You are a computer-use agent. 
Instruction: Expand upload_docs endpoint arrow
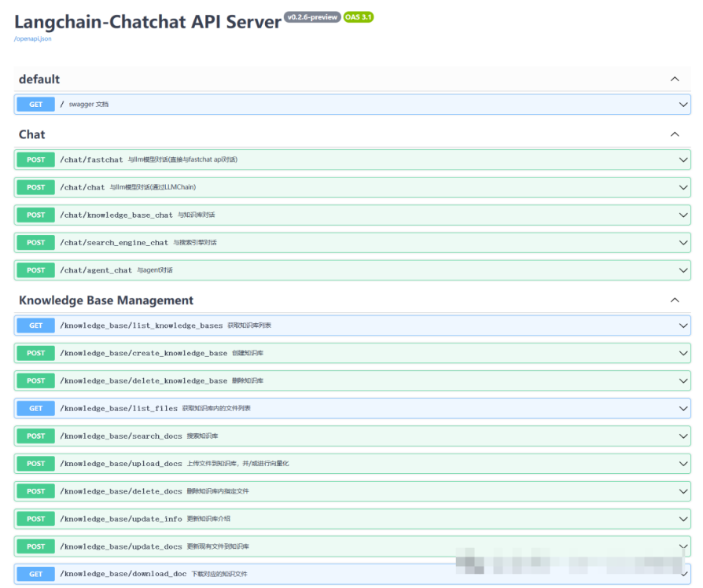click(683, 464)
